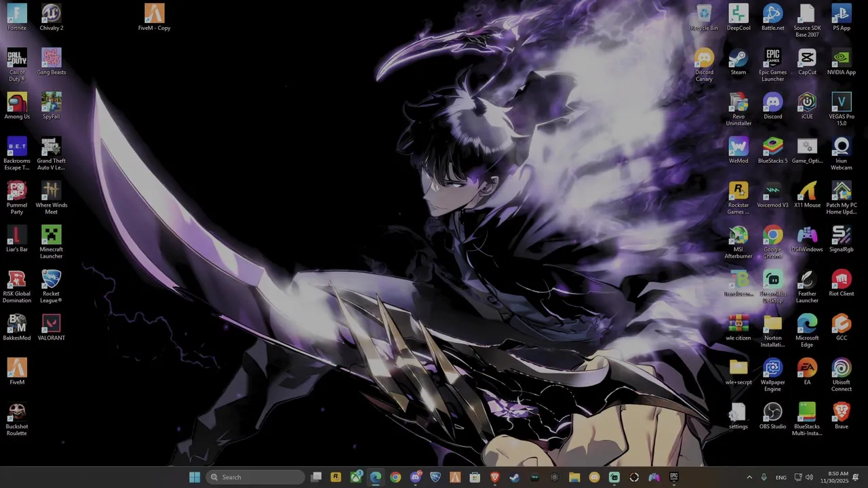The image size is (868, 488).
Task: Open the VALORANT shortcut
Action: click(52, 327)
